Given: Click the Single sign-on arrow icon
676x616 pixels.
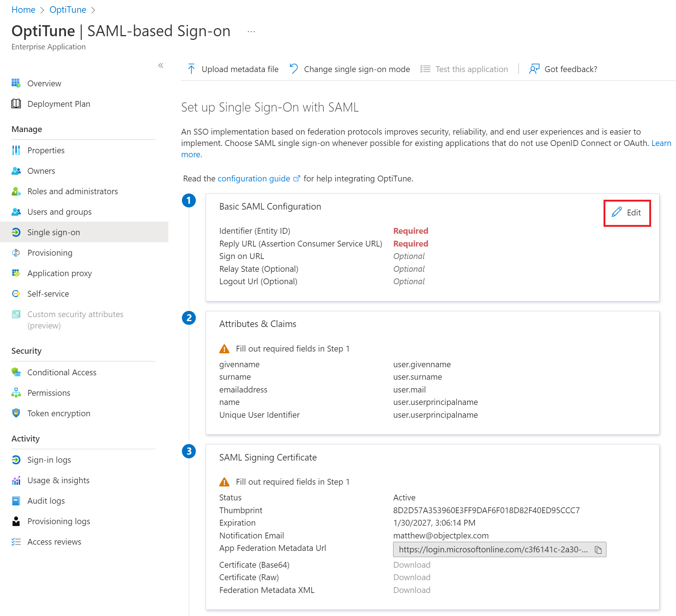Looking at the screenshot, I should click(x=16, y=232).
